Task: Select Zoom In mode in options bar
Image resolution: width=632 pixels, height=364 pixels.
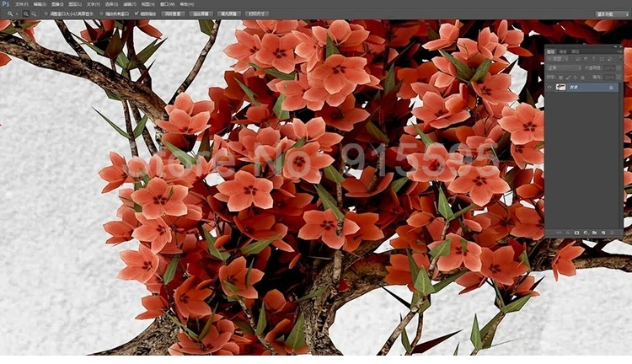Action: tap(26, 13)
